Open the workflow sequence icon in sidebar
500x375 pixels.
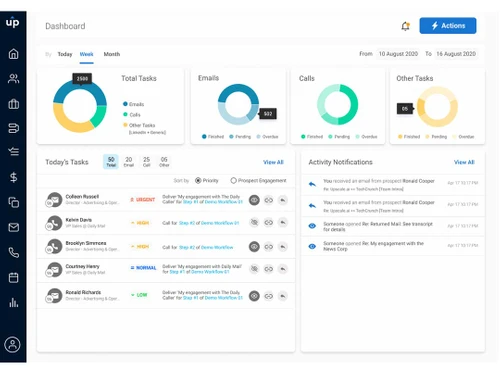click(x=13, y=128)
